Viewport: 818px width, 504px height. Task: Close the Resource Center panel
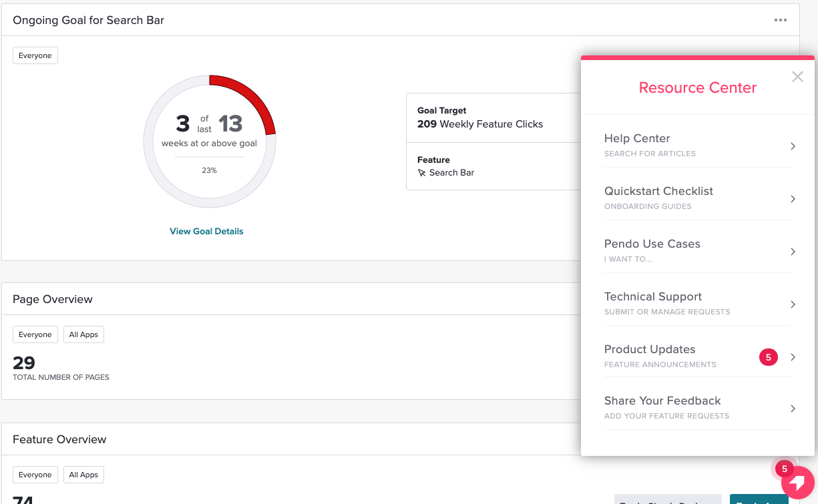click(797, 77)
